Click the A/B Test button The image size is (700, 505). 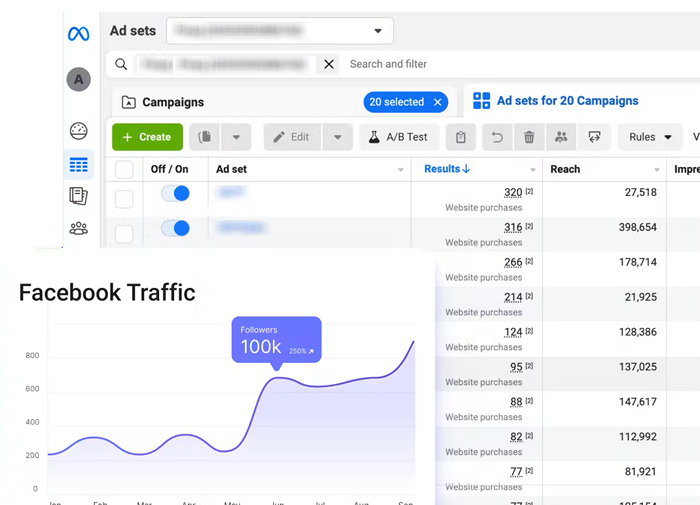397,137
